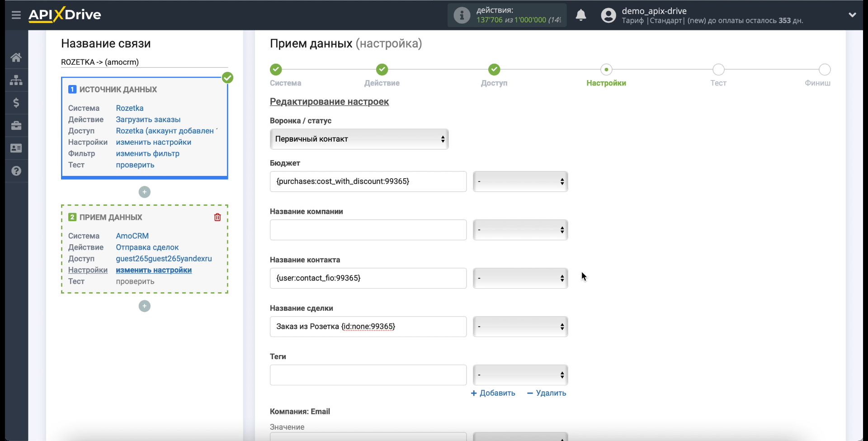Screen dimensions: 868x441
Task: Open dropdown next to Название компании field
Action: (x=520, y=230)
